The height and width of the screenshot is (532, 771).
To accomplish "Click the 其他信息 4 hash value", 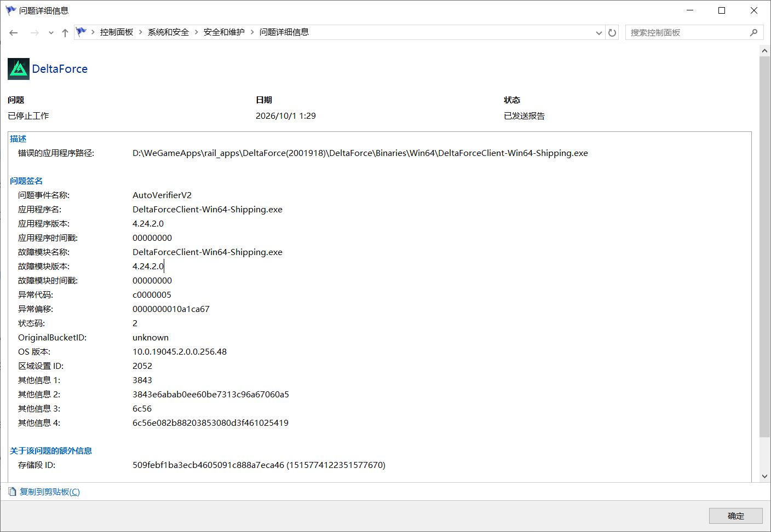I will coord(210,423).
